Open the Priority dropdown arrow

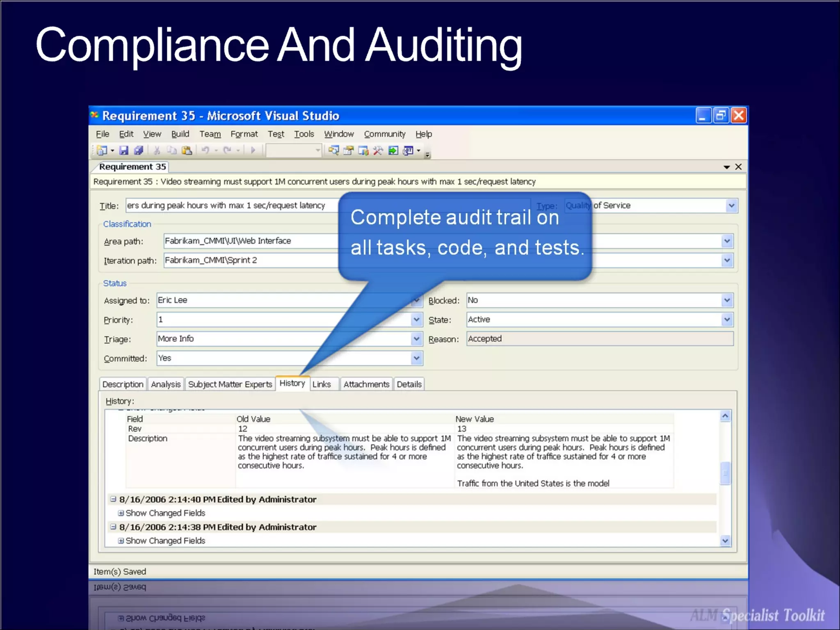coord(416,320)
